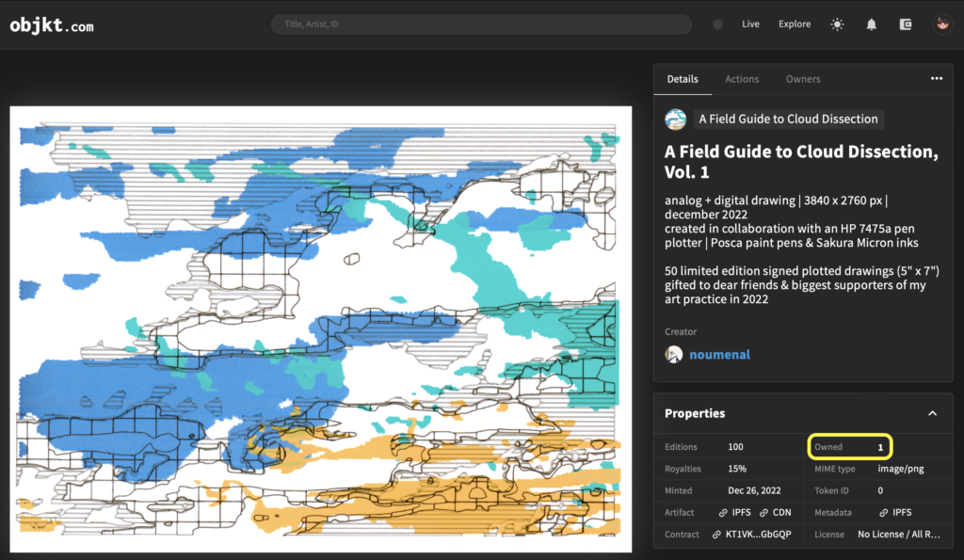Click the chain icon before Metadata IPFS
The height and width of the screenshot is (560, 964).
pyautogui.click(x=883, y=513)
